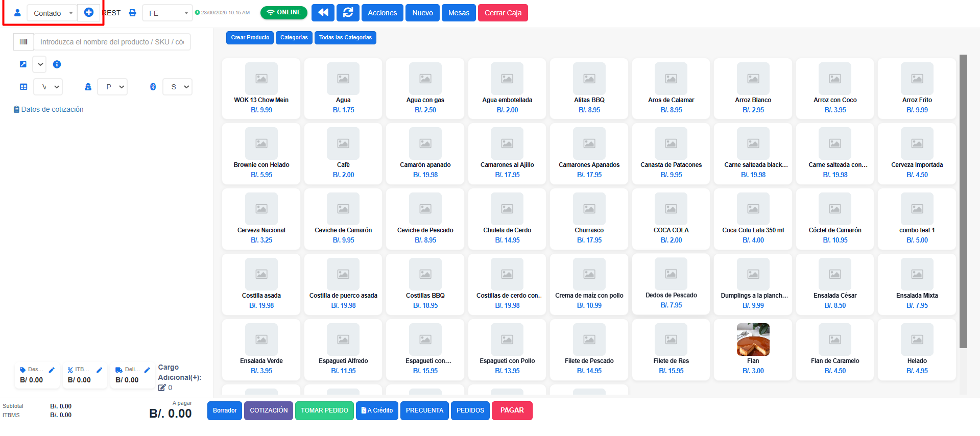Click the product name / SKU search field
980x436 pixels.
[112, 42]
